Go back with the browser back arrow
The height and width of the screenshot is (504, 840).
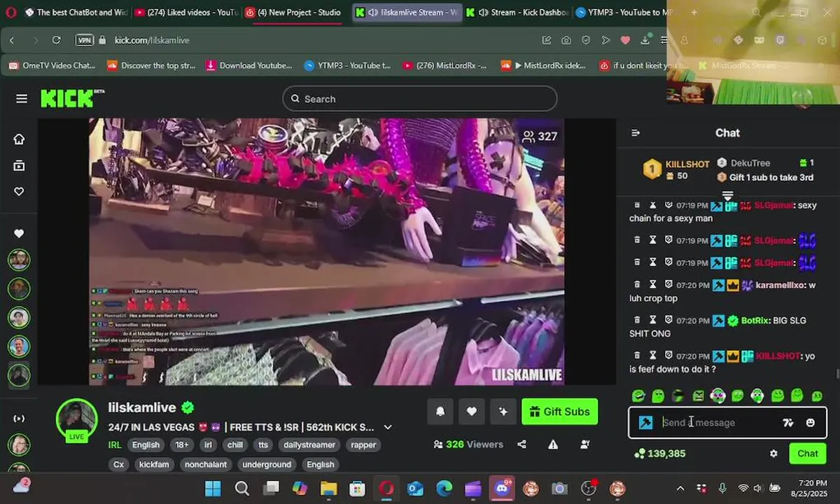pyautogui.click(x=12, y=41)
